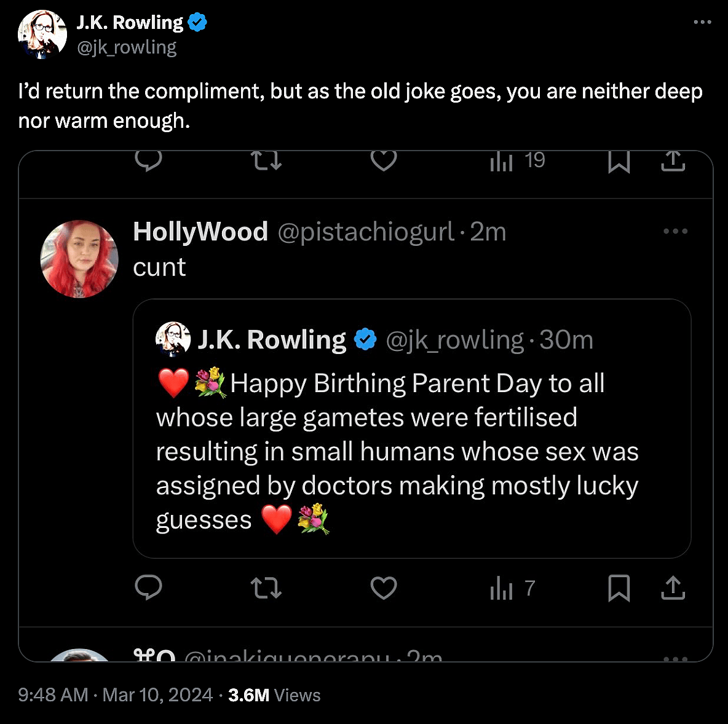Viewport: 728px width, 724px height.
Task: Open the @jk_rowling profile handle
Action: click(126, 47)
